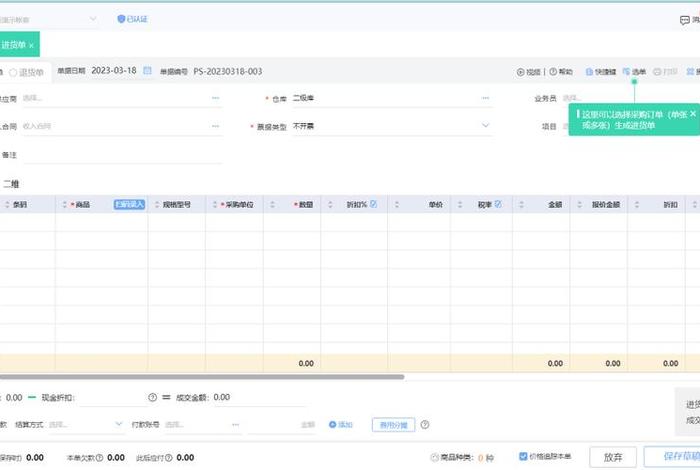Click the 已认证 shield badge
Viewport: 700px width, 470px height.
(x=122, y=19)
